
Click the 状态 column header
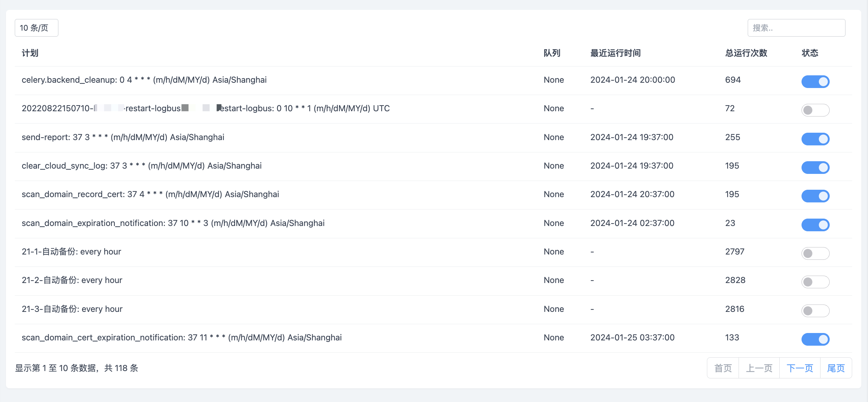click(x=810, y=53)
